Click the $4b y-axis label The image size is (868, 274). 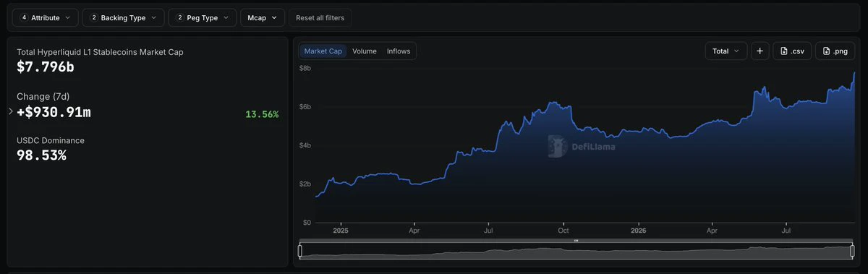305,145
